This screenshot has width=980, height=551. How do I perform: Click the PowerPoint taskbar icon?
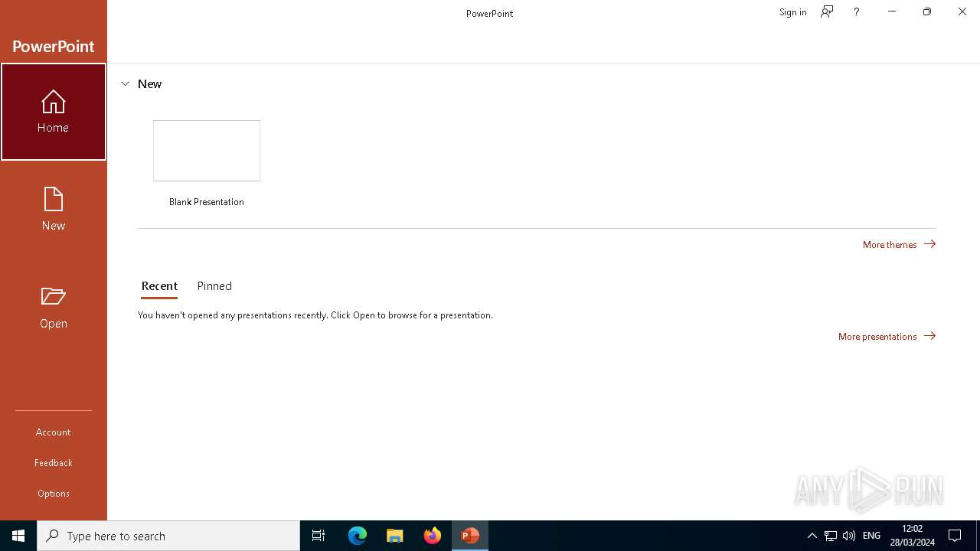click(470, 536)
